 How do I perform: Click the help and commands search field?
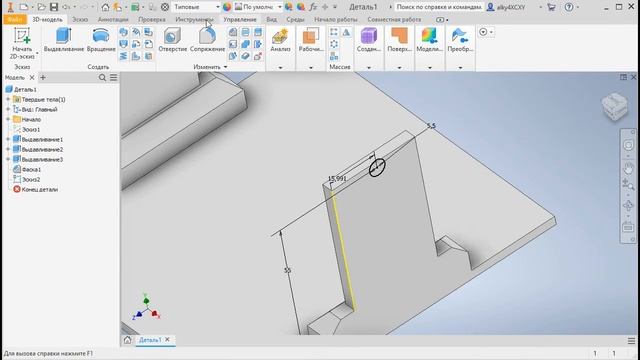point(439,7)
